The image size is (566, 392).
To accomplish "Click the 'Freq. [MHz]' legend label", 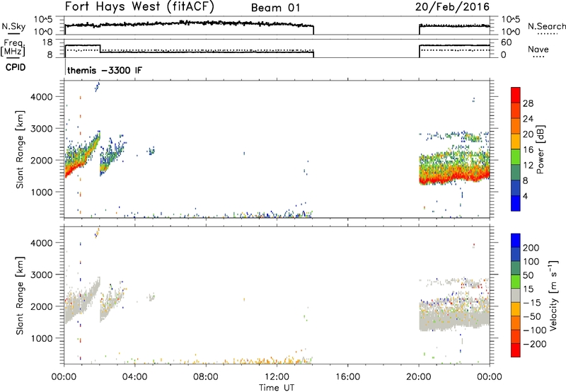I will [x=13, y=48].
